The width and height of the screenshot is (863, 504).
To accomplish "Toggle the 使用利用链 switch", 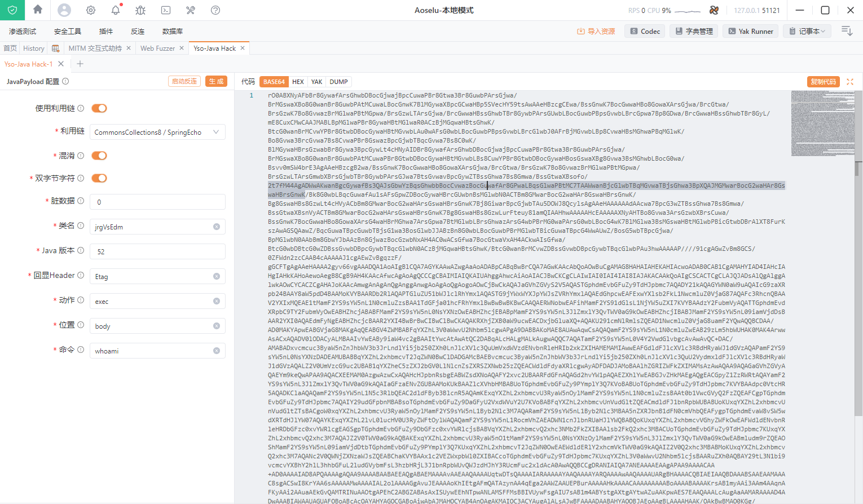I will coord(99,108).
